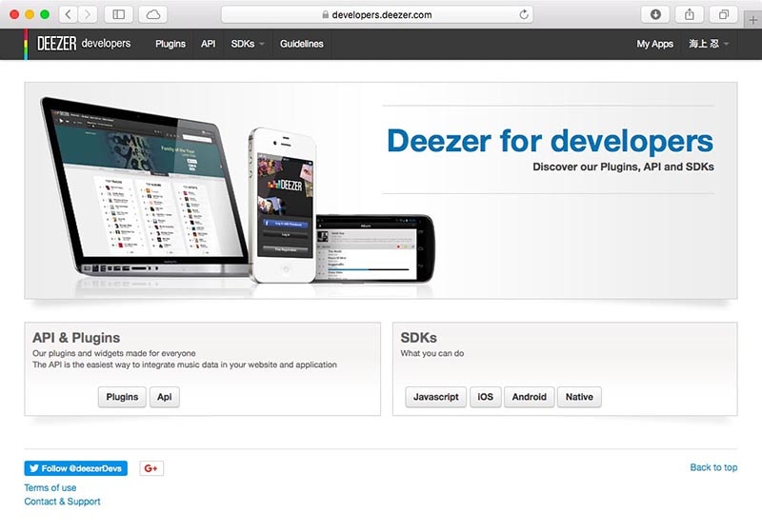Click the 'API & Plugins' heading
The height and width of the screenshot is (532, 762).
pyautogui.click(x=76, y=338)
